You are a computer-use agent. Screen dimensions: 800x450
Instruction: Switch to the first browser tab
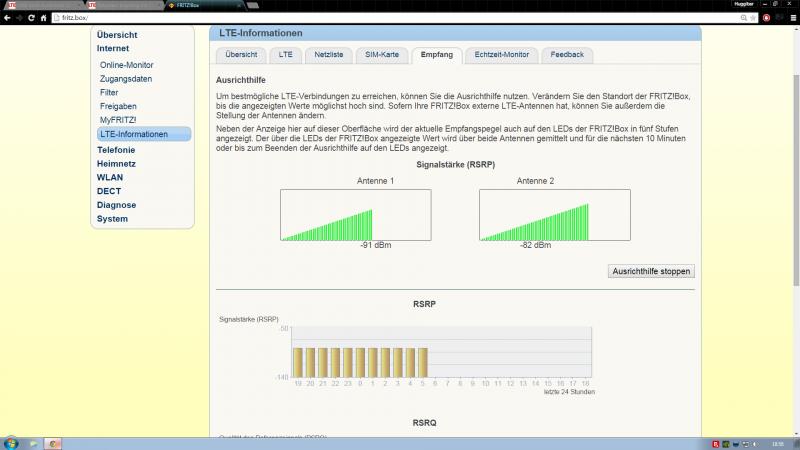(42, 5)
